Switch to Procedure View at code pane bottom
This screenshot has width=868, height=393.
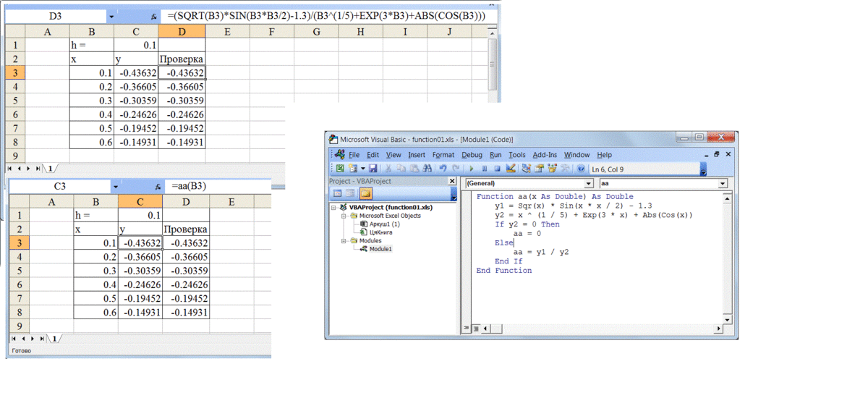click(467, 329)
